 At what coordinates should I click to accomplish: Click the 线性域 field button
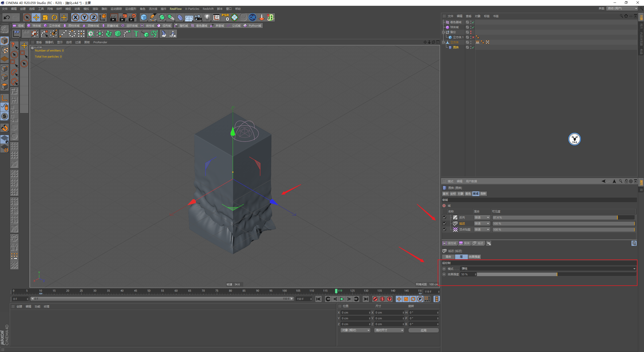[450, 243]
